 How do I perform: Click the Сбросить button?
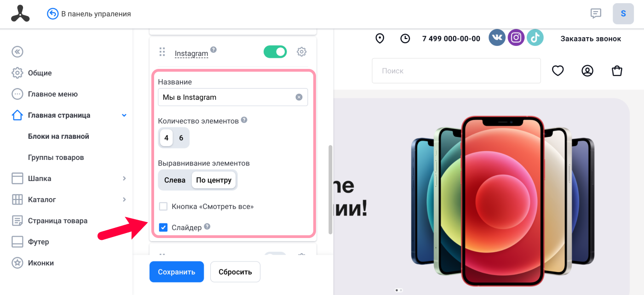[235, 272]
